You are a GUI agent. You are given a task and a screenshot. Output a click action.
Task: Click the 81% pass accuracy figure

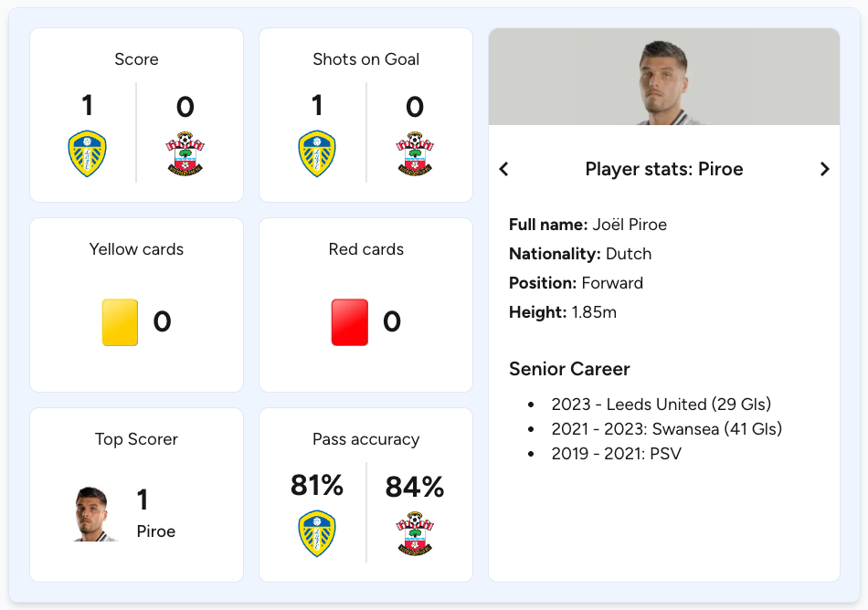point(316,486)
